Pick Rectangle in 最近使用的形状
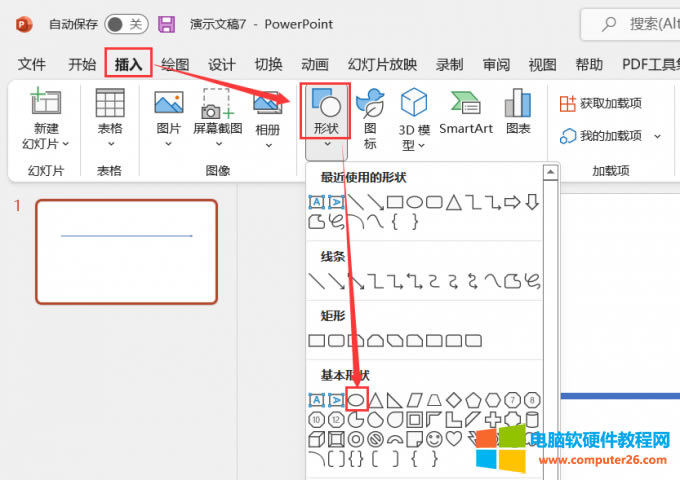680x480 pixels. (395, 202)
